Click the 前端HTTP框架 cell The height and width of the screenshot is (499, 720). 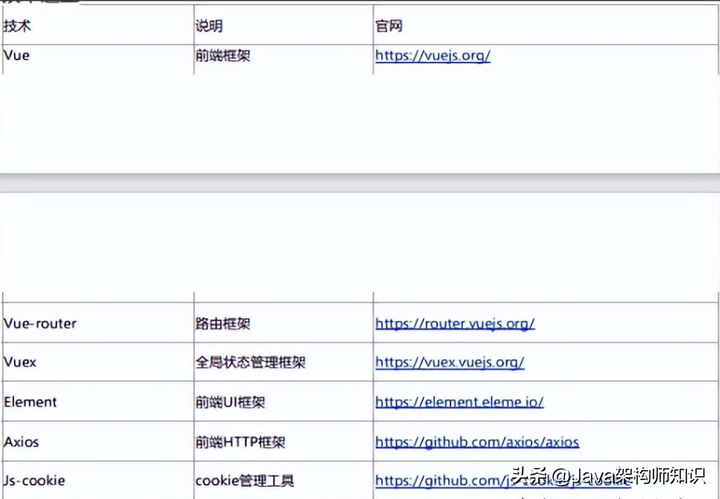click(x=283, y=441)
